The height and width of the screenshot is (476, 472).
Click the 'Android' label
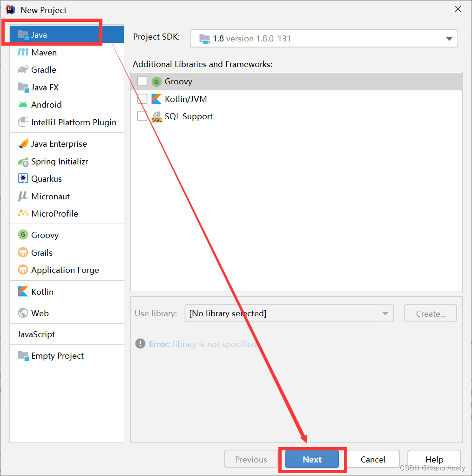pyautogui.click(x=47, y=105)
